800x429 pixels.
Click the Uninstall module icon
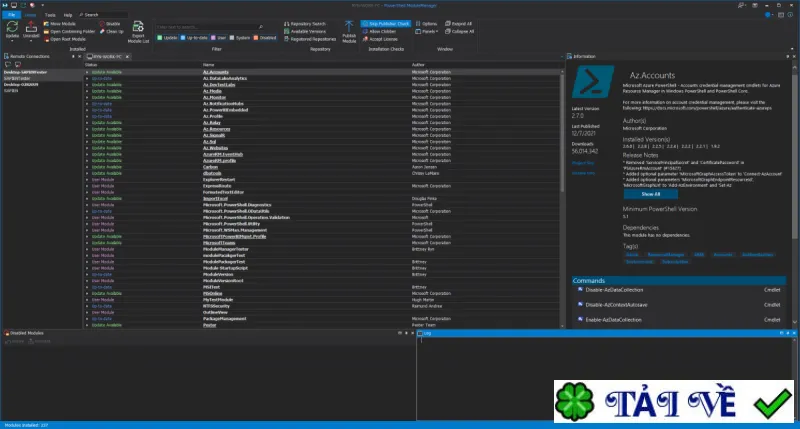pos(31,27)
